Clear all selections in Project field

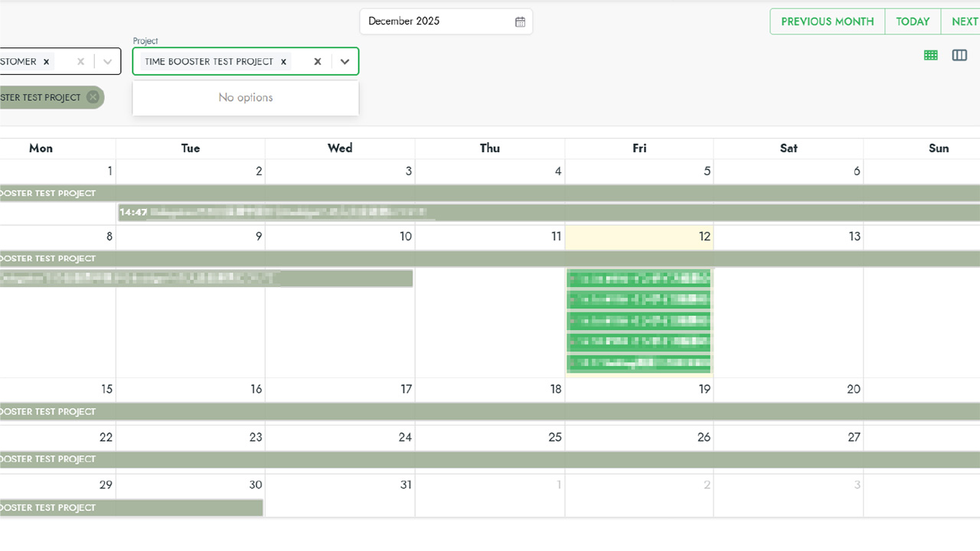click(x=318, y=62)
